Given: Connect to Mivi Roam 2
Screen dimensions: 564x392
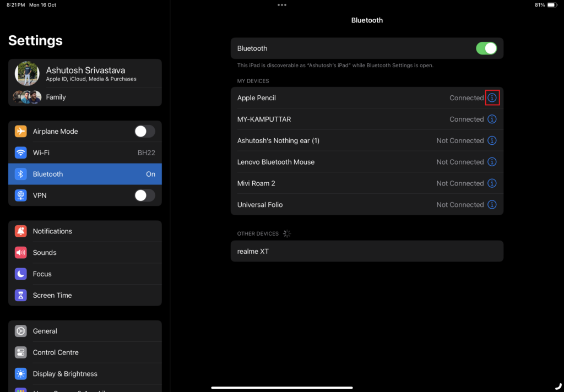Looking at the screenshot, I should (367, 183).
